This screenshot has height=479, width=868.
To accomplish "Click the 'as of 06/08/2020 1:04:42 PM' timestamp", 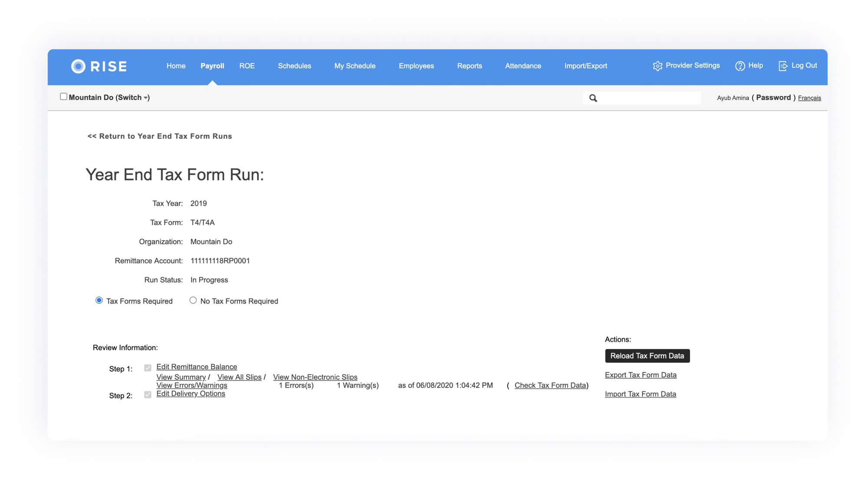I will (x=445, y=385).
